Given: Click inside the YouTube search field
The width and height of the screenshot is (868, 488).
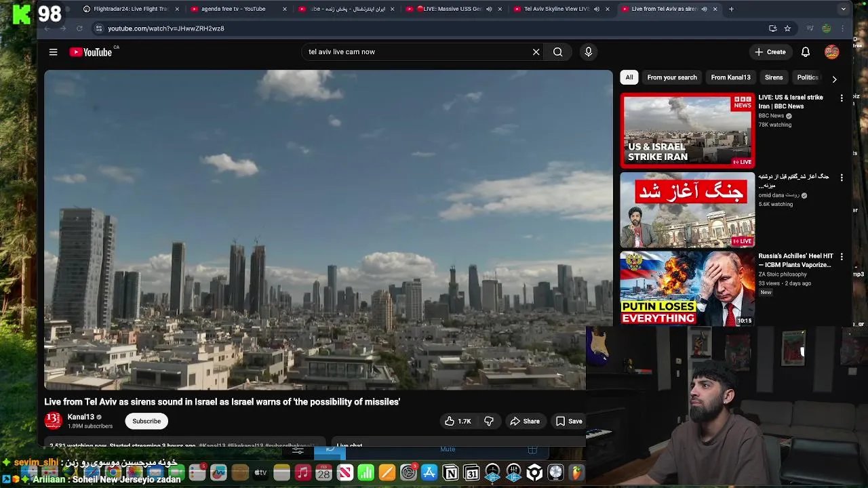Looking at the screenshot, I should 417,52.
